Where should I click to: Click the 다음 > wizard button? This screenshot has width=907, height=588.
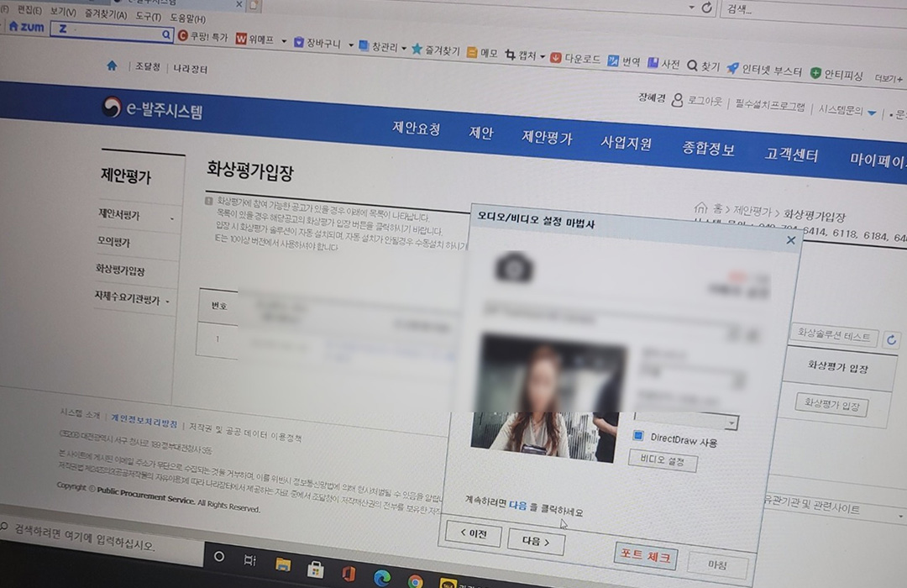coord(536,542)
